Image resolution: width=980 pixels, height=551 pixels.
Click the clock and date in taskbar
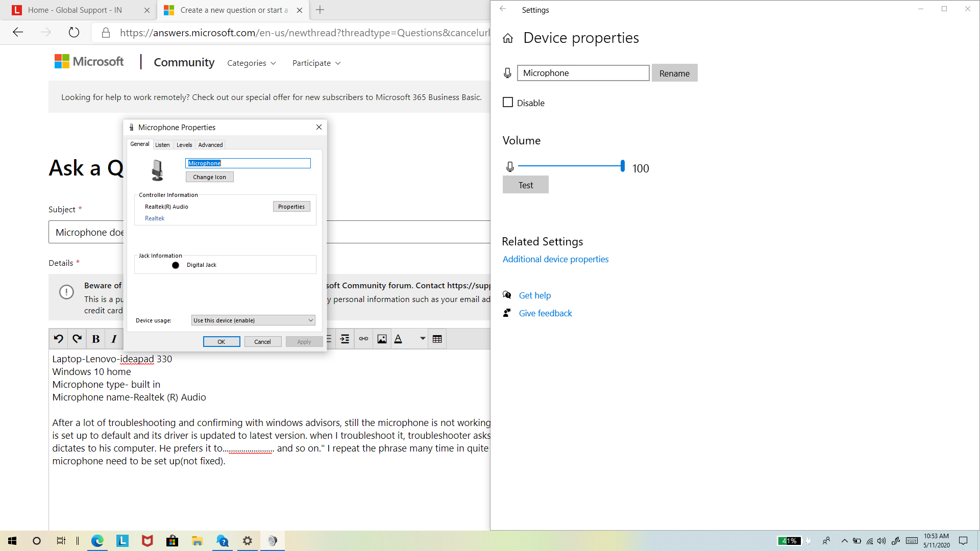[x=936, y=541]
